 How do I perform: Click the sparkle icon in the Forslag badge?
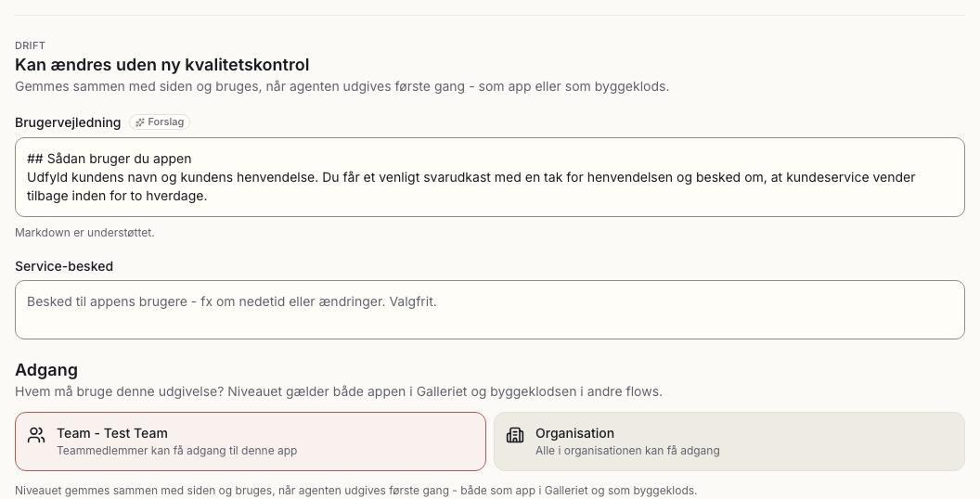140,122
